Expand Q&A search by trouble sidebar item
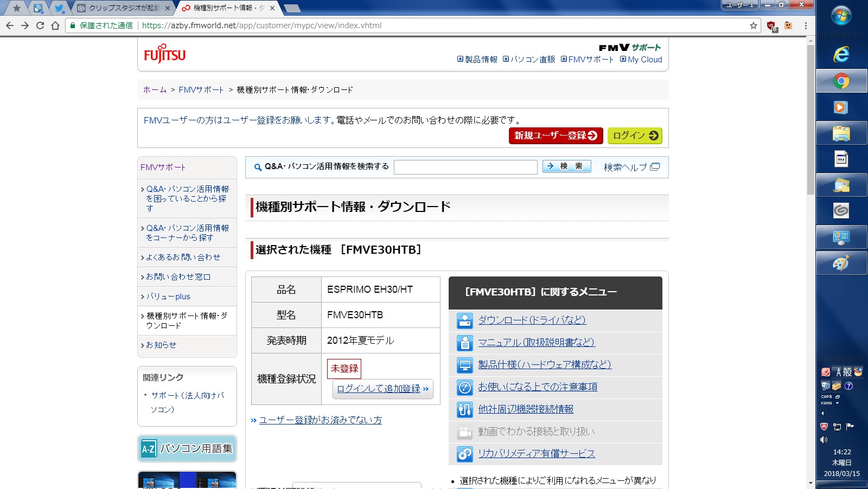This screenshot has height=489, width=868. coord(187,198)
